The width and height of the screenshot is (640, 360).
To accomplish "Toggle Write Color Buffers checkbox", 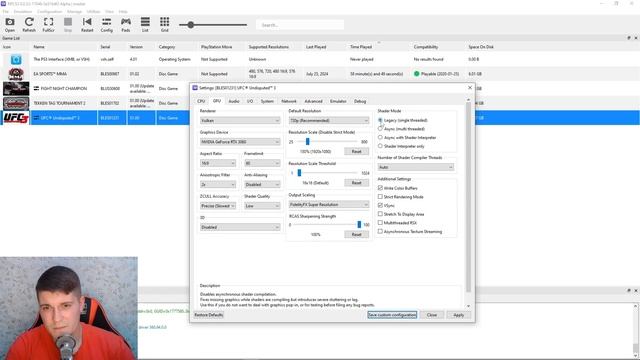I will tap(380, 188).
